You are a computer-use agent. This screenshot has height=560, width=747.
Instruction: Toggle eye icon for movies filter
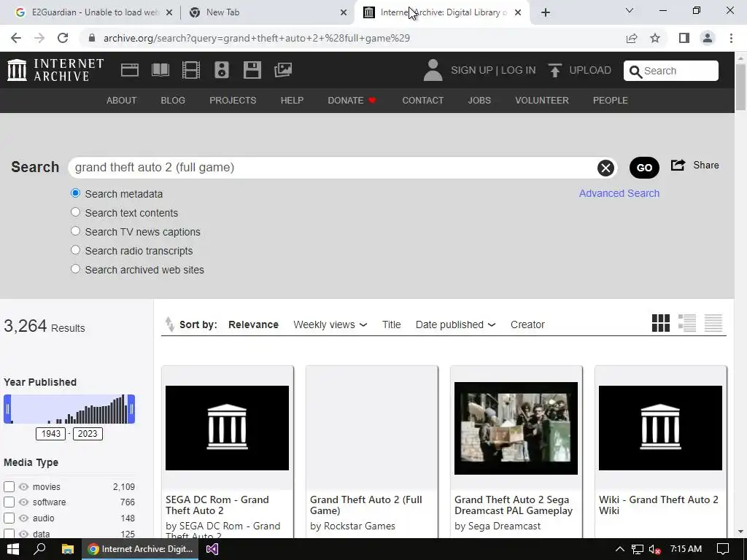[23, 486]
